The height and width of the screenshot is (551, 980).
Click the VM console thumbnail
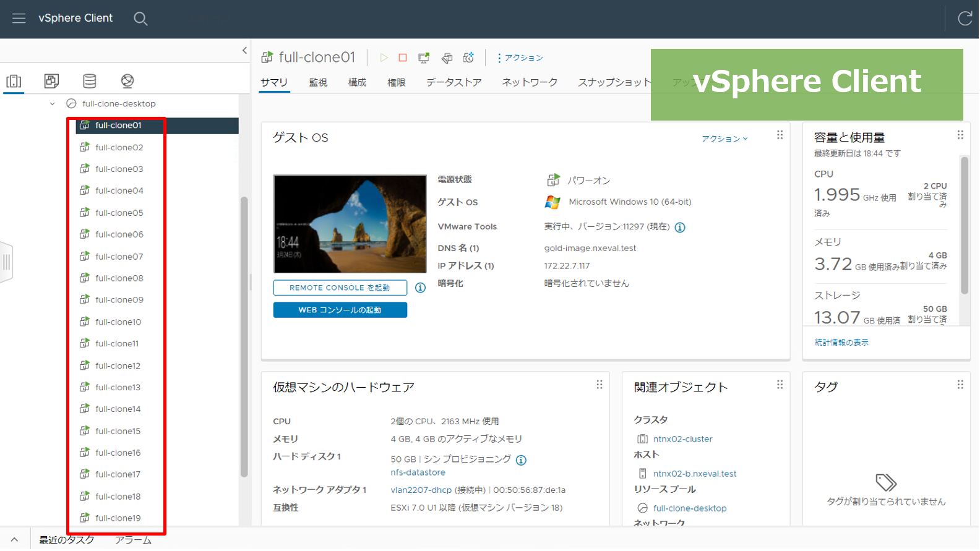(x=350, y=224)
